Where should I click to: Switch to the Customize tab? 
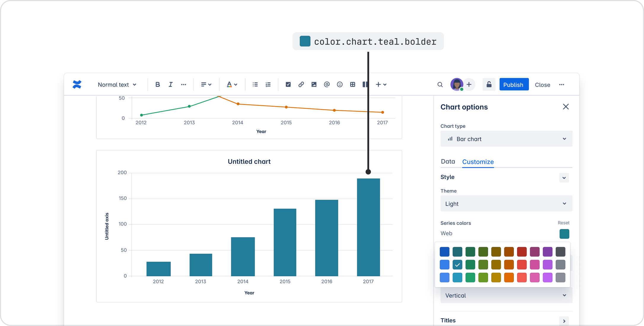coord(478,162)
